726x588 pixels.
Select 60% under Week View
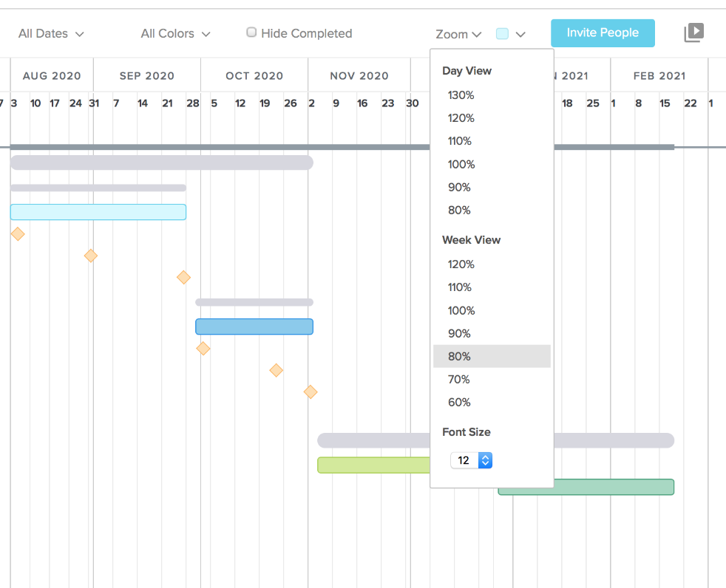tap(458, 402)
